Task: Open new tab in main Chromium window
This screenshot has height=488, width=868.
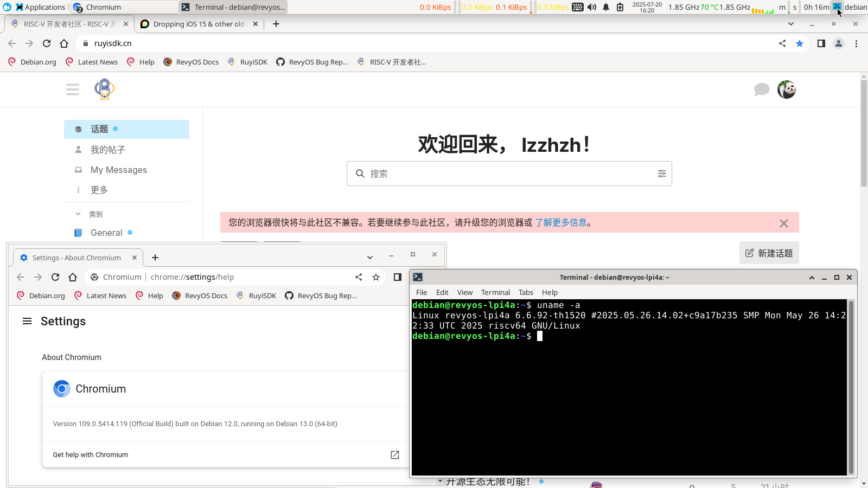Action: [x=276, y=24]
